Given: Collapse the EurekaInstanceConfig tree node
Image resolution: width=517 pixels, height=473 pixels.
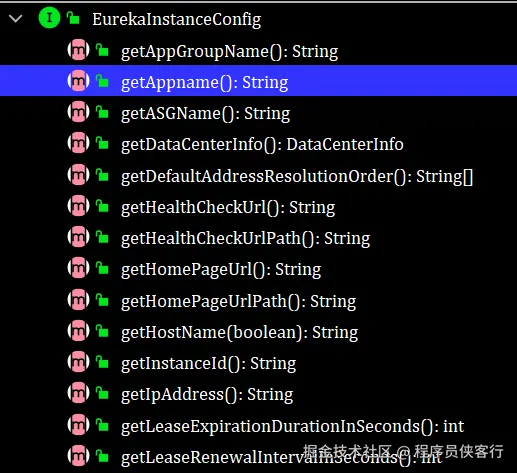Looking at the screenshot, I should (x=15, y=18).
